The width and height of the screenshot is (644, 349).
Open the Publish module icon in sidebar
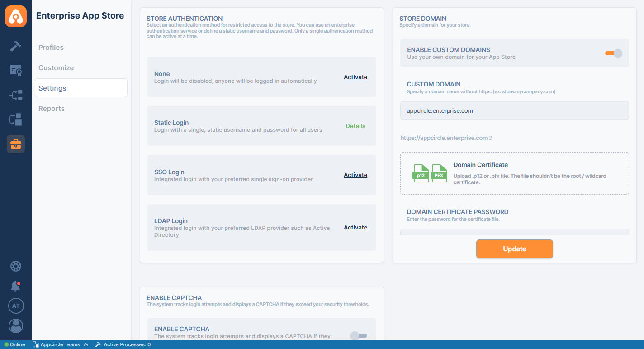(x=16, y=120)
